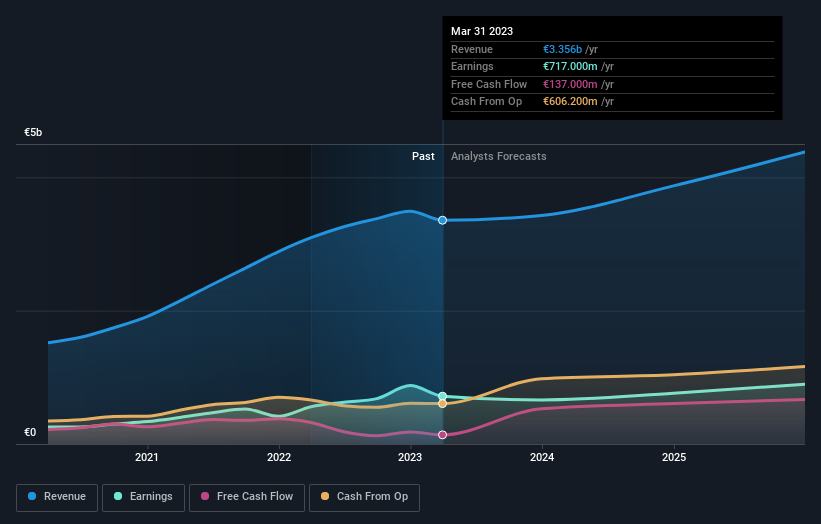821x524 pixels.
Task: Click the pink Free Cash Flow data marker
Action: coord(442,435)
